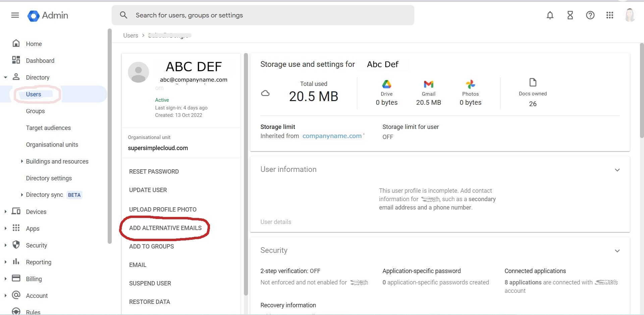Viewport: 644px width, 315px height.
Task: Click the Google Photos icon
Action: click(x=471, y=84)
